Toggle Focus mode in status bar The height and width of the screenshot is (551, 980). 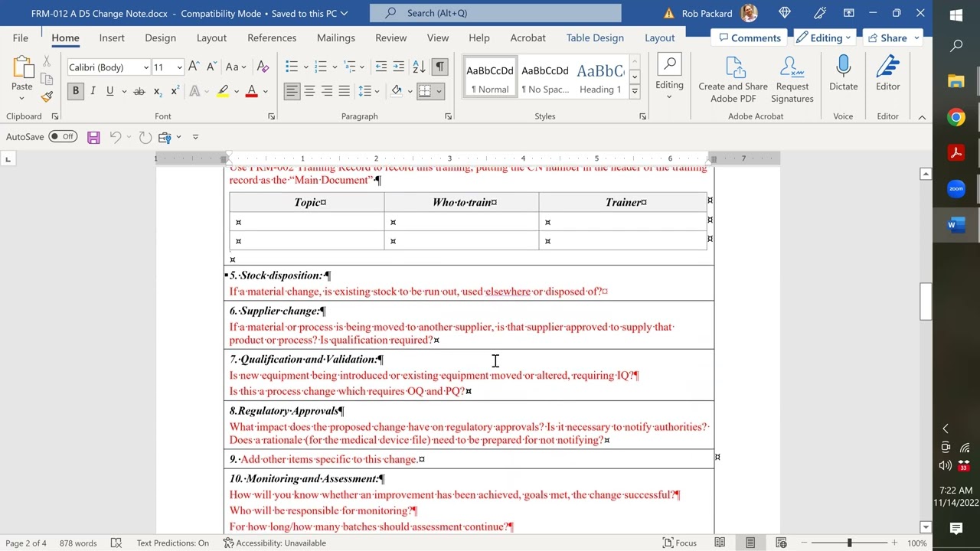[679, 543]
